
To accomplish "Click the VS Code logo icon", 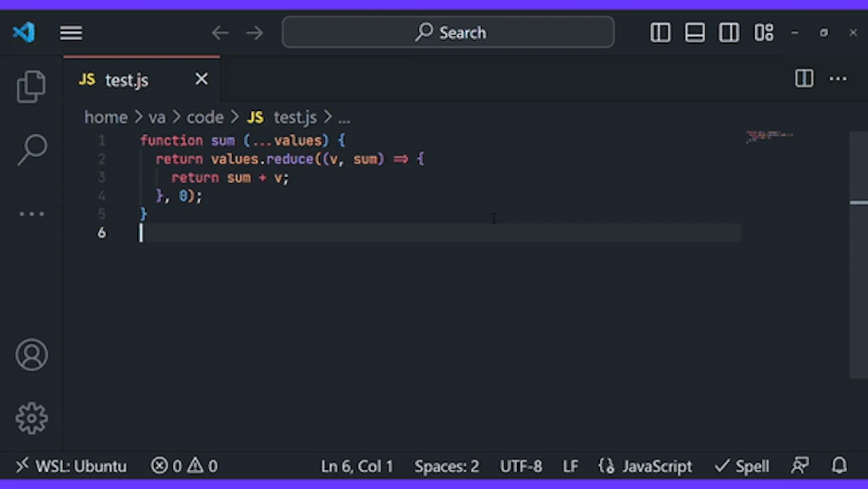I will point(24,32).
